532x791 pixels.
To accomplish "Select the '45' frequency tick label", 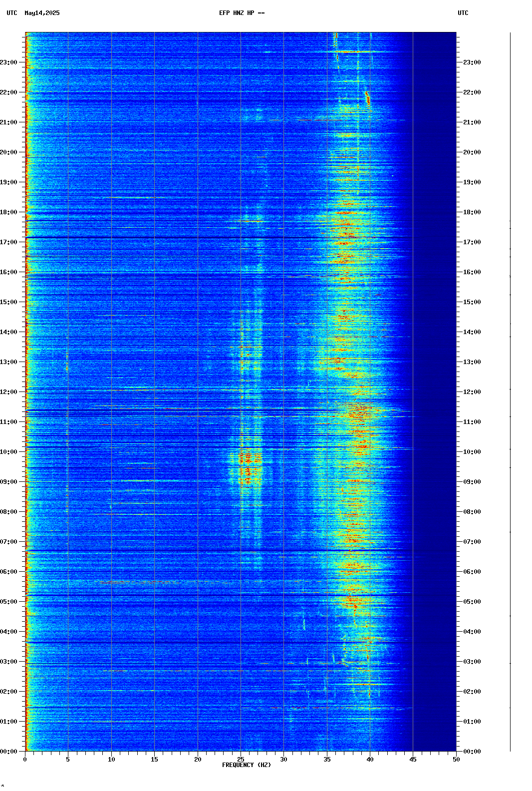I will pyautogui.click(x=413, y=760).
